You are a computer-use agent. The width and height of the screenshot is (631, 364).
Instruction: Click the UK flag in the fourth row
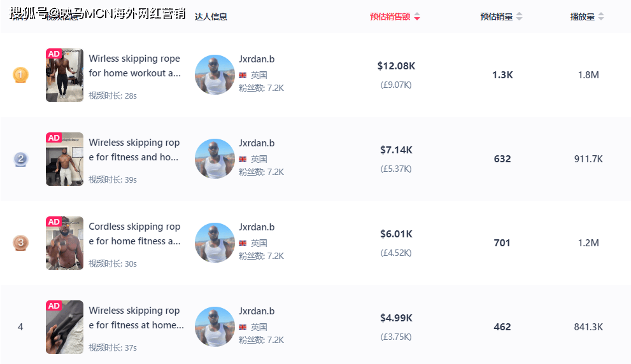tap(243, 327)
